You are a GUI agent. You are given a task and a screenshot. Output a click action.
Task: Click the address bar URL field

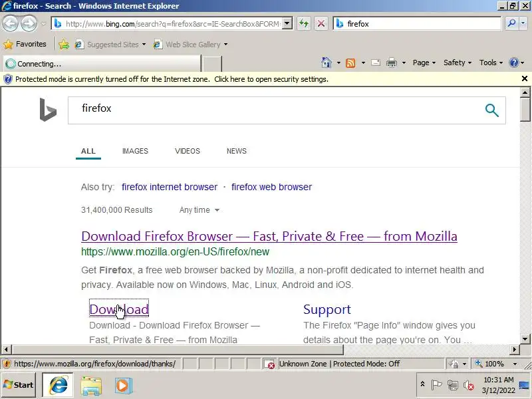(x=172, y=24)
